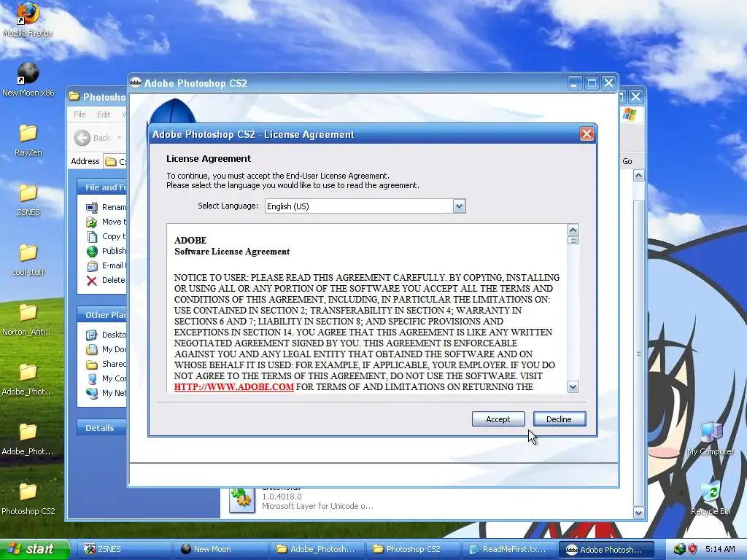The width and height of the screenshot is (747, 560).
Task: Minimize the Adobe Photoshop CS2 installer window
Action: tap(575, 83)
